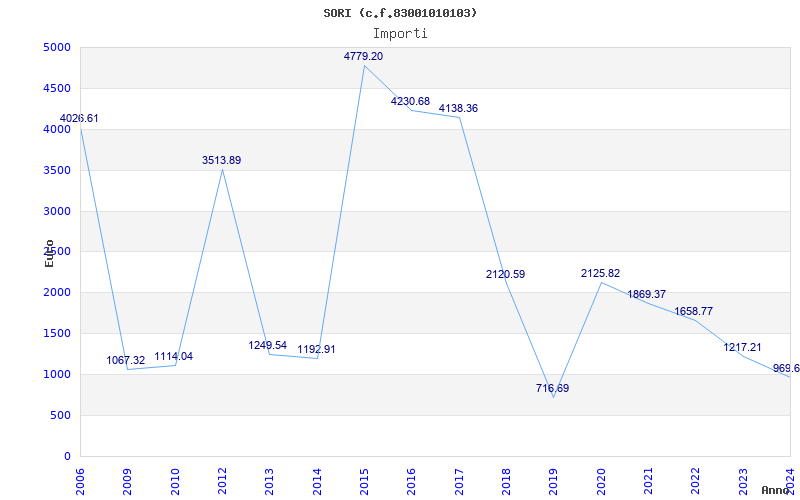Select the 2022 x-axis year label
This screenshot has width=800, height=500.
(696, 482)
